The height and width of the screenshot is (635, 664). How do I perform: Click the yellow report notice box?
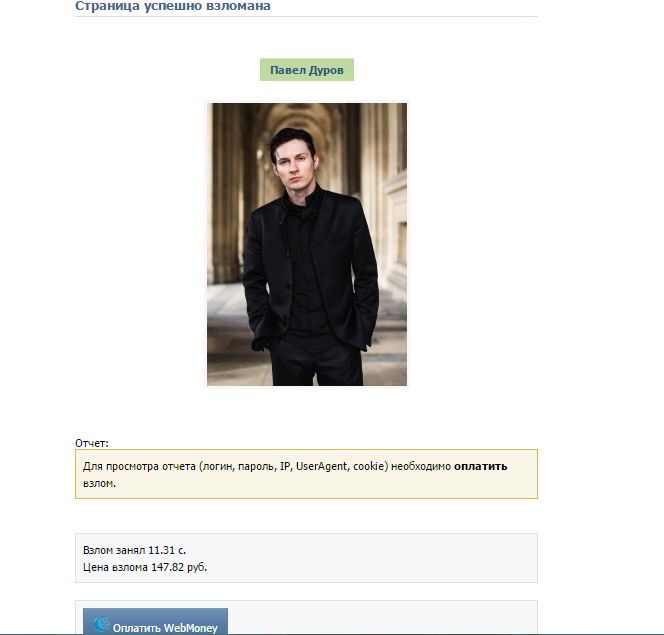(306, 474)
